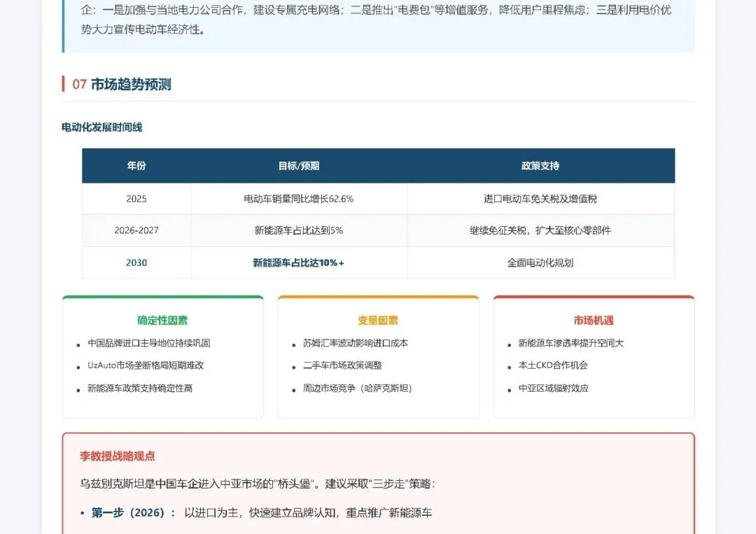Click the '电动化发展时间线' subheading

(x=101, y=127)
